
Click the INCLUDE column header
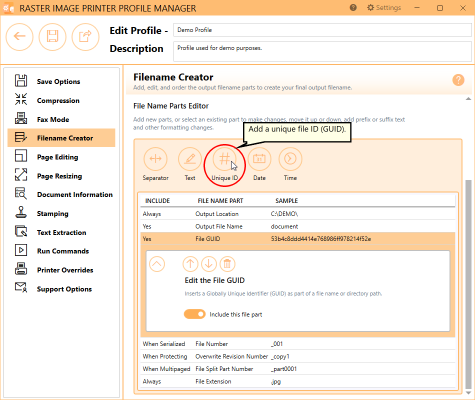157,201
